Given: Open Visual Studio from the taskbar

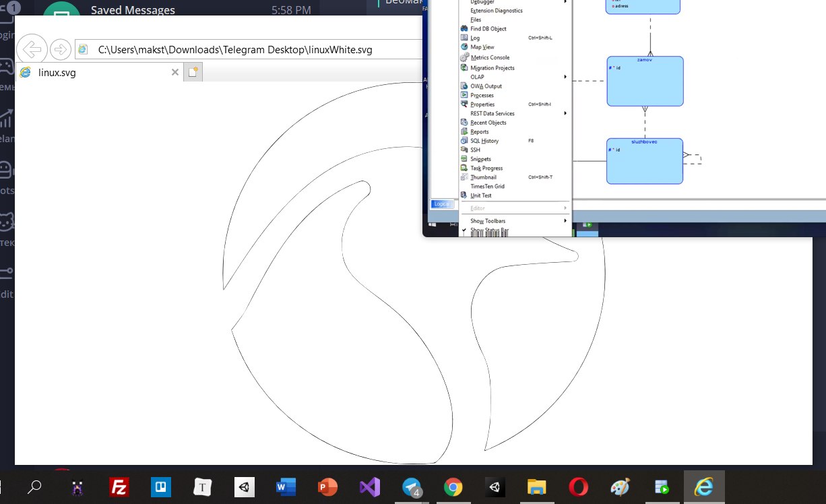Looking at the screenshot, I should (x=370, y=487).
